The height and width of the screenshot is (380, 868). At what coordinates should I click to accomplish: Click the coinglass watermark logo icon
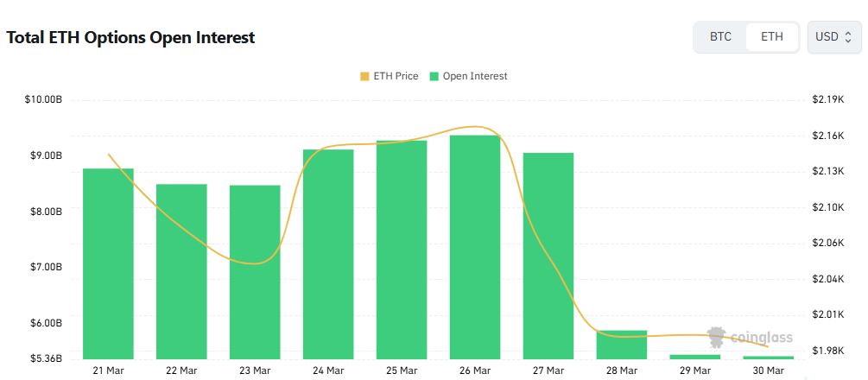click(x=716, y=337)
